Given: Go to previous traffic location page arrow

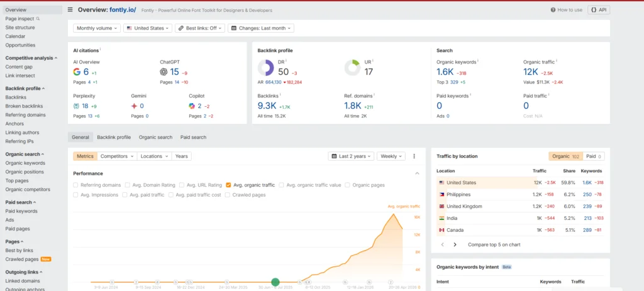Looking at the screenshot, I should coord(442,244).
